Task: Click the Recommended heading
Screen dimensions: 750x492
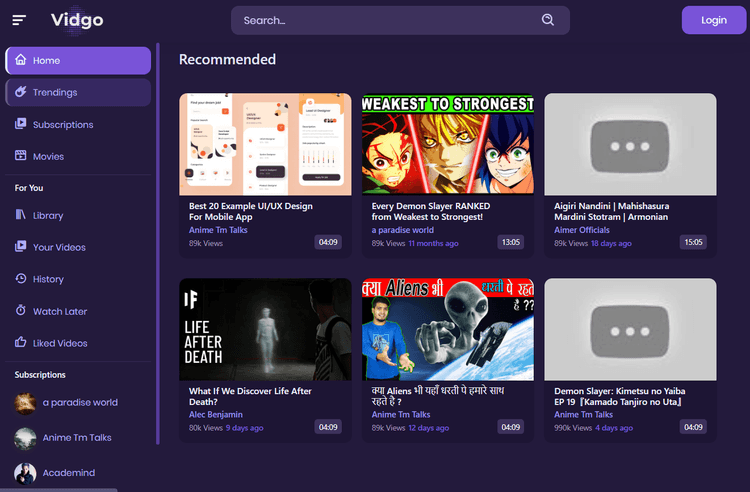Action: [x=227, y=59]
